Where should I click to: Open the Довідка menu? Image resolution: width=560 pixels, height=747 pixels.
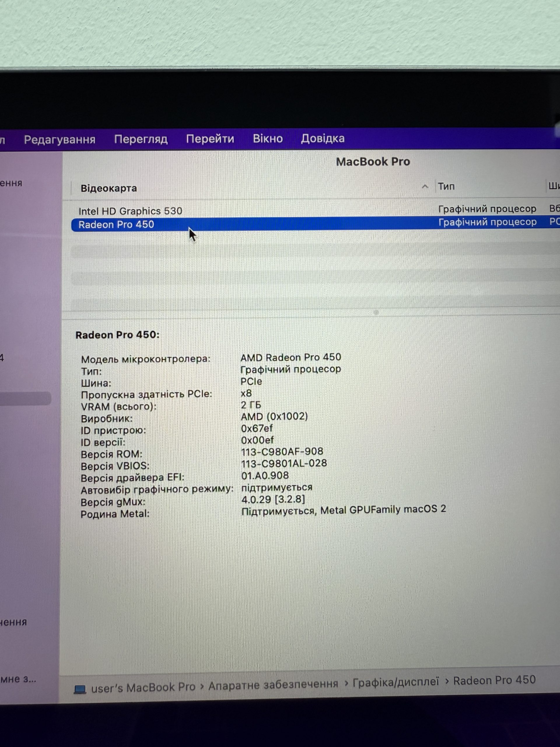323,138
